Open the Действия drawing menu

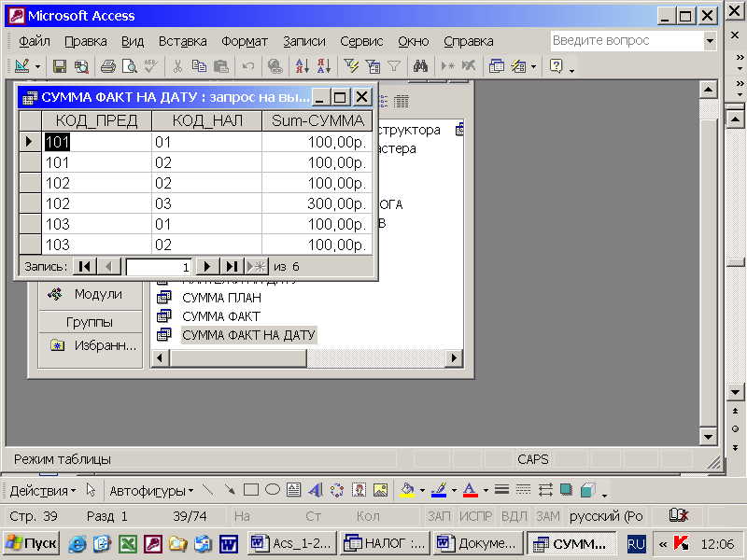tap(43, 491)
